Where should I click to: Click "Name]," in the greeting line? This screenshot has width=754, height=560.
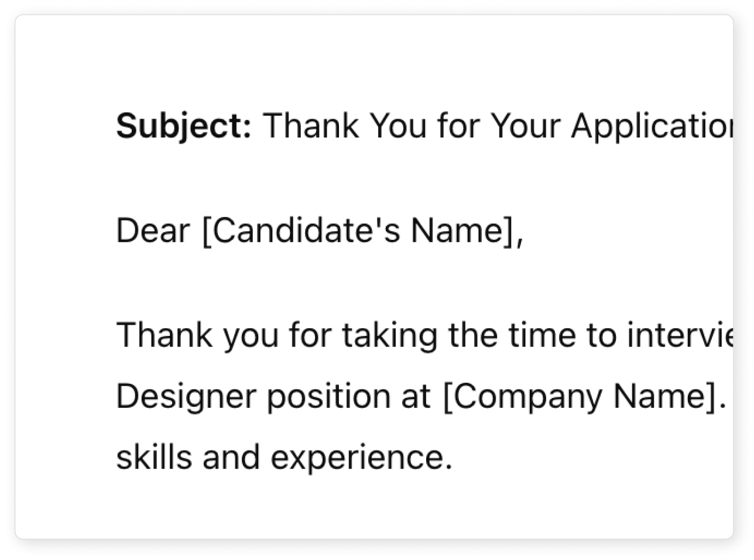(467, 232)
